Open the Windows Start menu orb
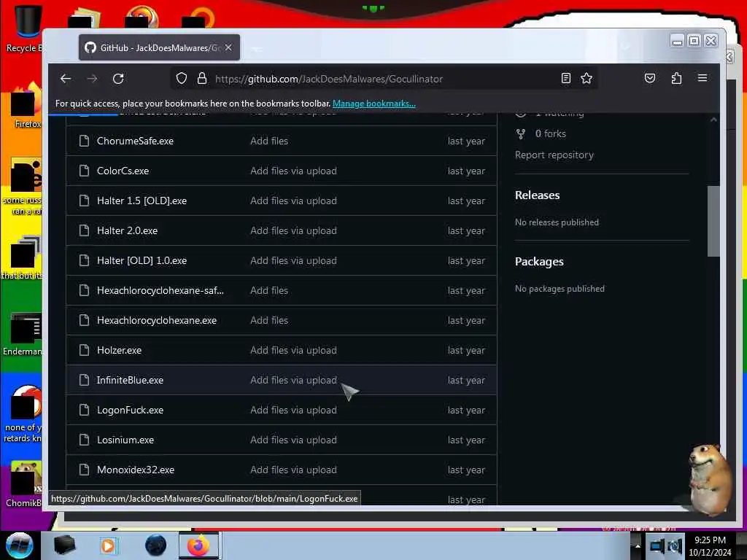The width and height of the screenshot is (747, 560). click(19, 545)
